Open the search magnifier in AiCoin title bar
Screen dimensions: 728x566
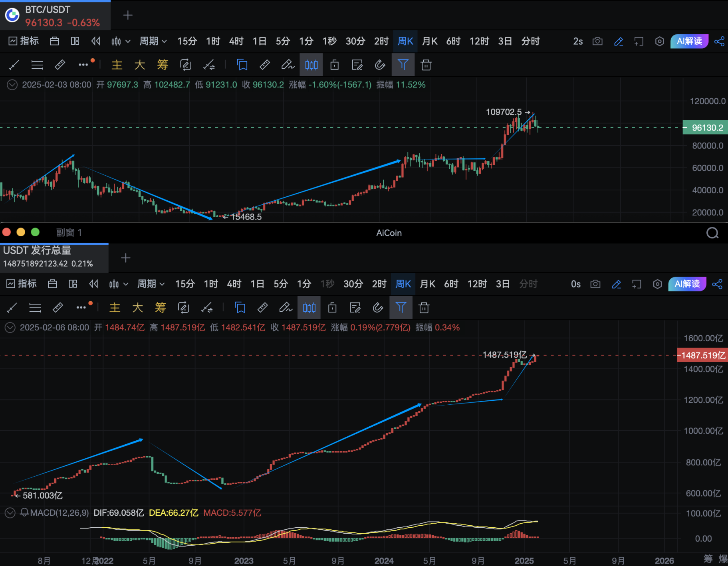[712, 233]
